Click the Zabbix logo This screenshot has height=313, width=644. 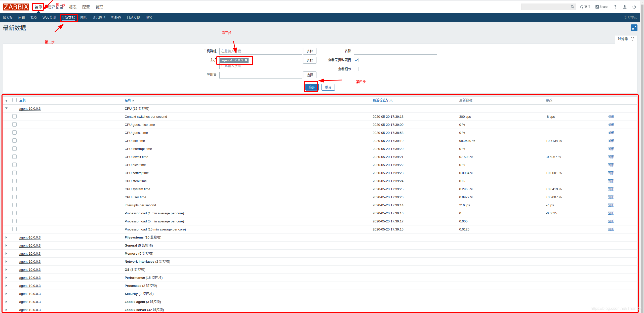(x=16, y=7)
